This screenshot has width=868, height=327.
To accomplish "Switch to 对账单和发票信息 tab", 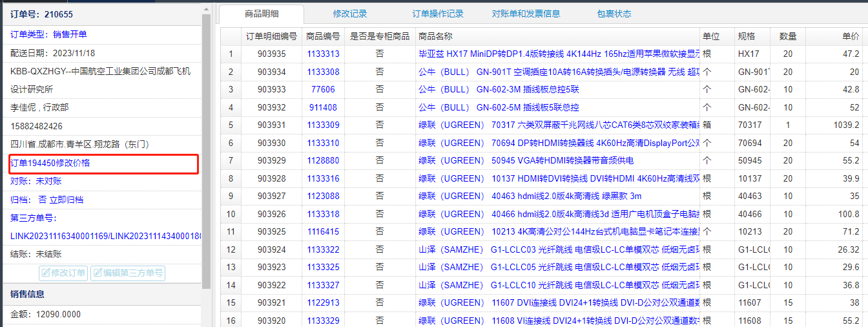I will click(x=526, y=14).
